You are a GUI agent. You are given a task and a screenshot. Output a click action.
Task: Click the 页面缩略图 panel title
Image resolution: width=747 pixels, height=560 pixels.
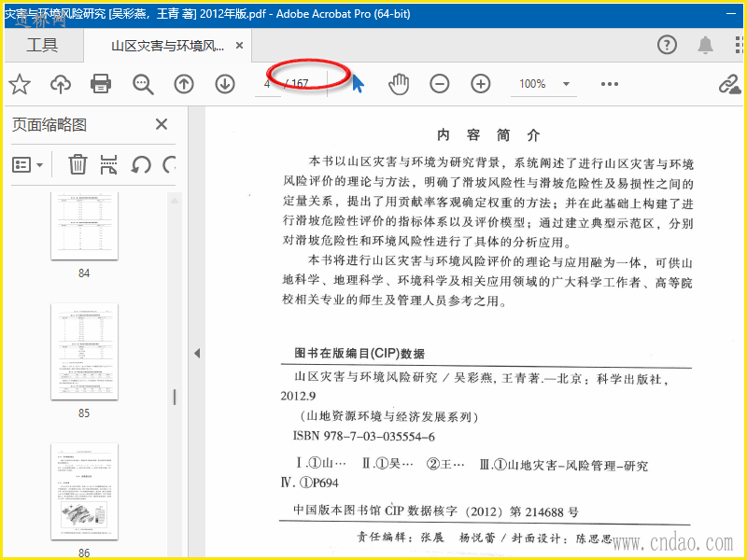49,125
